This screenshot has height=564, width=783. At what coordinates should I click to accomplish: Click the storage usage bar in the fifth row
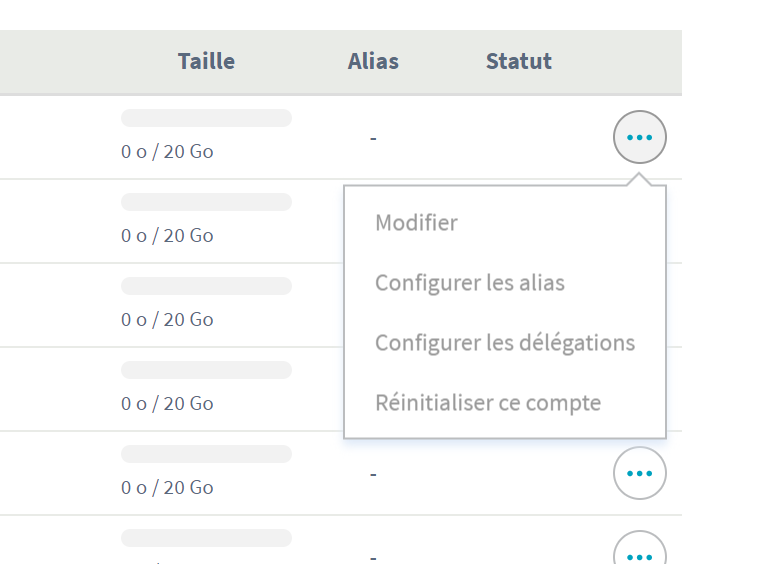(206, 454)
